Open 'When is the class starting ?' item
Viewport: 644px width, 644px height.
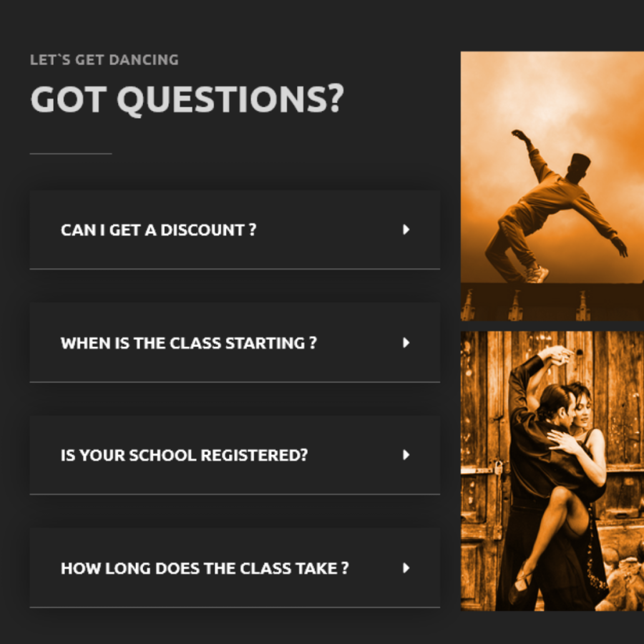coord(235,343)
